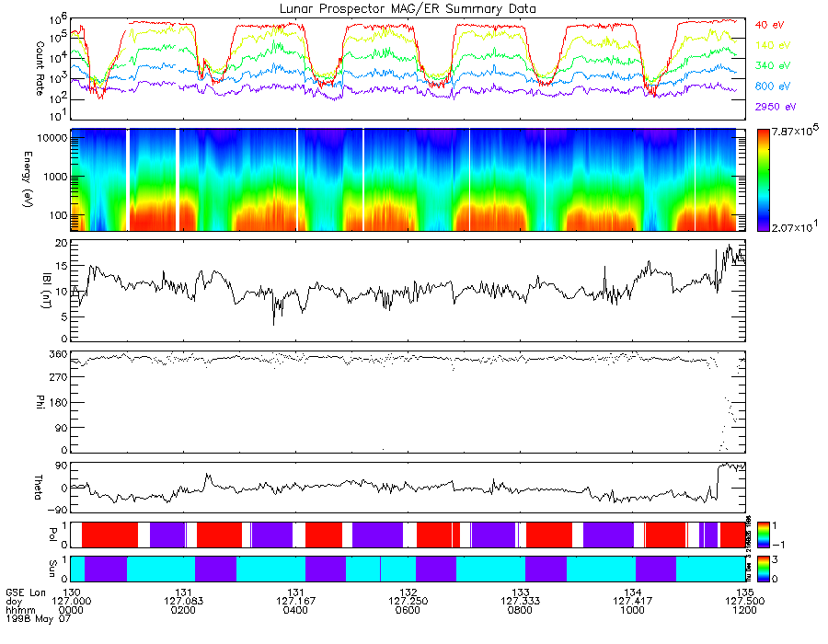
Task: Click the '-90' Theta axis tick label
Action: [x=56, y=510]
